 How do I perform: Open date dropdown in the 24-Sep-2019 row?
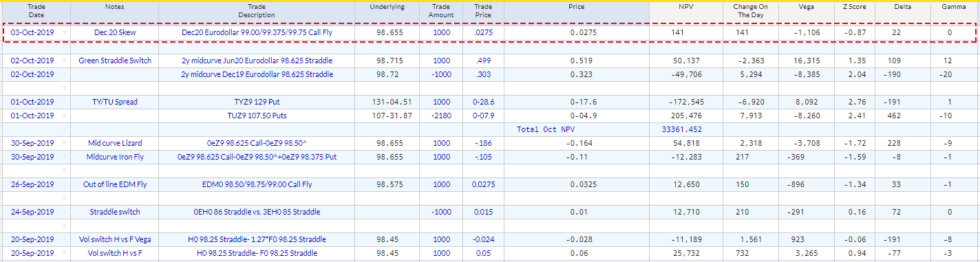point(65,212)
